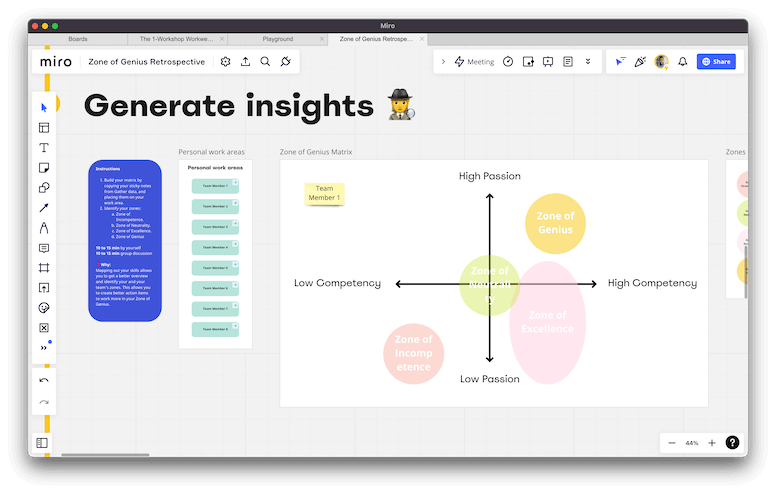Select the Text tool in left toolbar
Image resolution: width=776 pixels, height=494 pixels.
point(44,148)
